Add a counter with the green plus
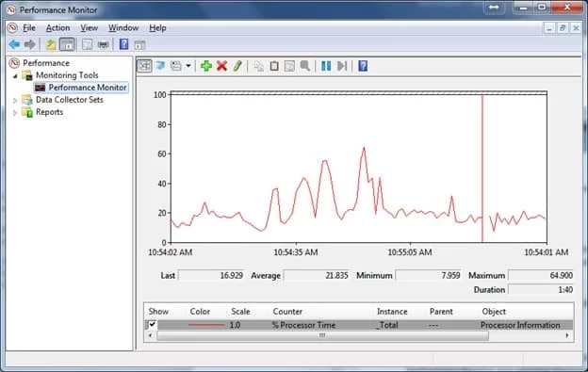 [205, 66]
